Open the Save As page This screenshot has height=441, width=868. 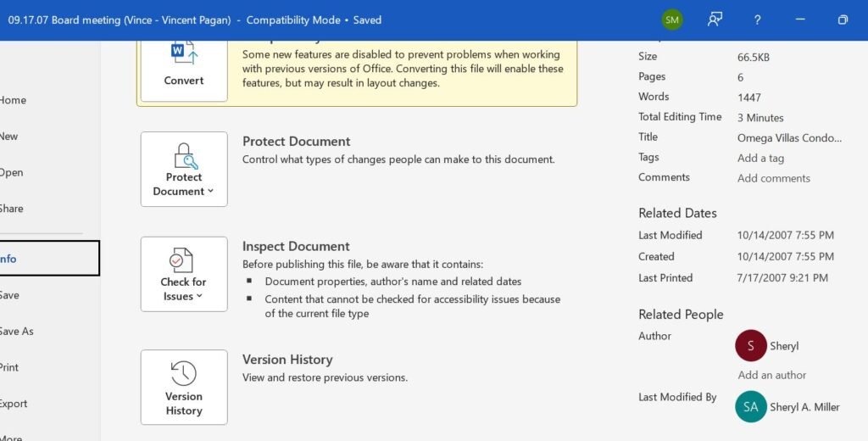click(x=17, y=332)
